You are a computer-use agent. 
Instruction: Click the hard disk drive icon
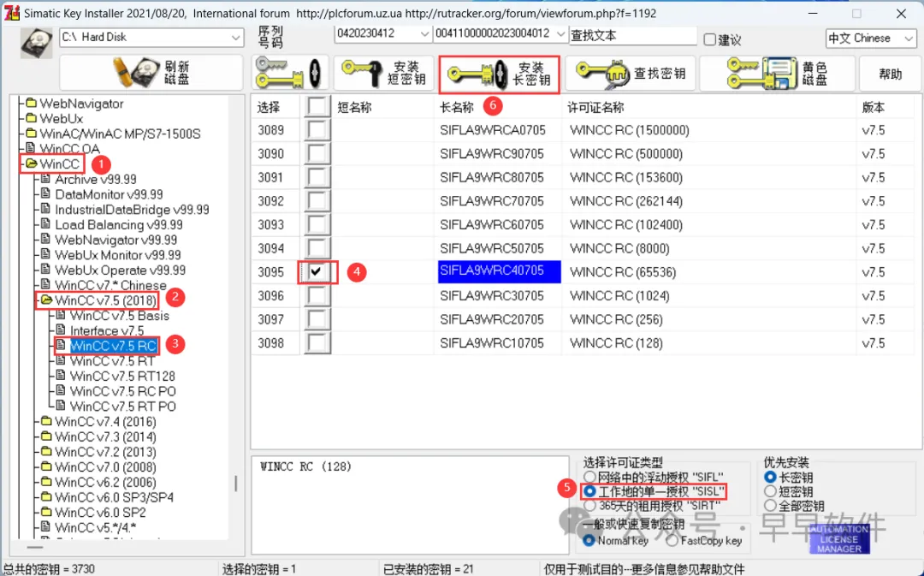pos(37,43)
